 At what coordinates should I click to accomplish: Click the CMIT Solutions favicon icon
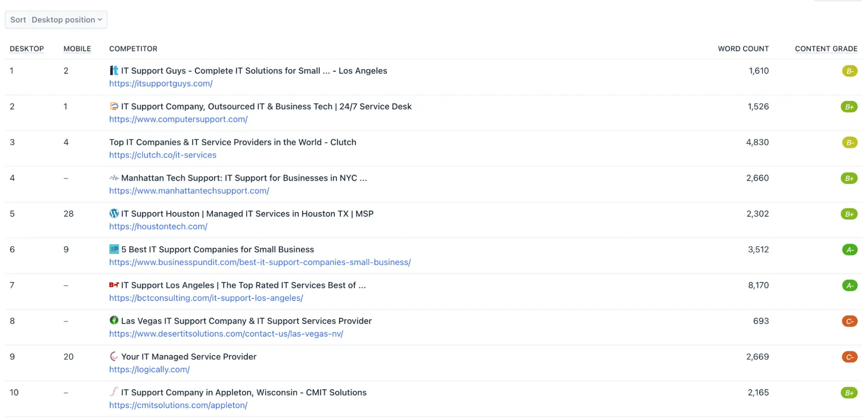tap(114, 392)
